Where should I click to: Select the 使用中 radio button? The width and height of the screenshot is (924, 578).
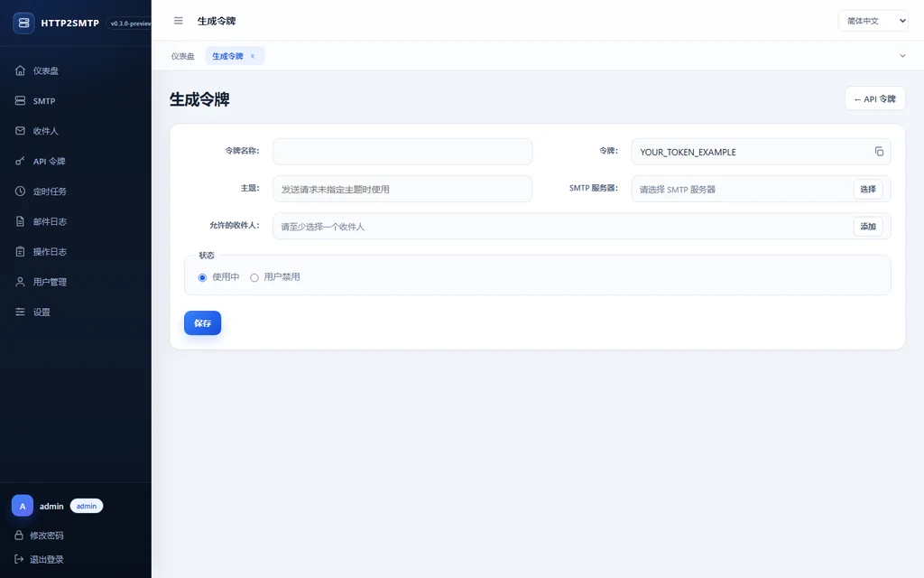tap(202, 277)
